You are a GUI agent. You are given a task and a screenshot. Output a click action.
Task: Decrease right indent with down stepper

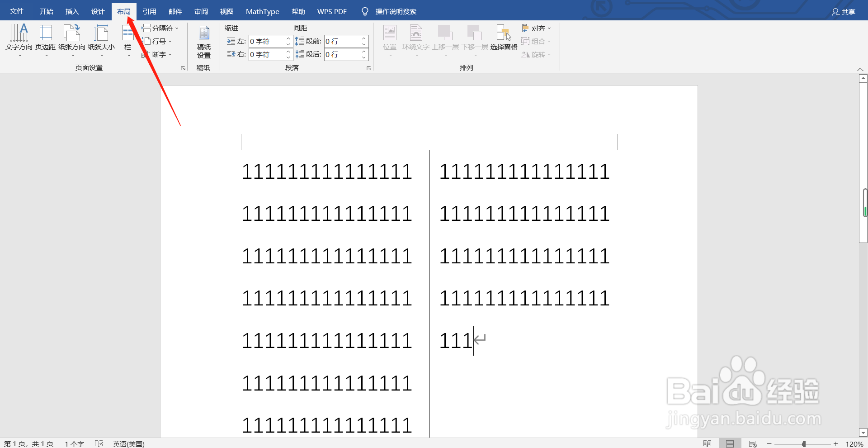(x=288, y=57)
